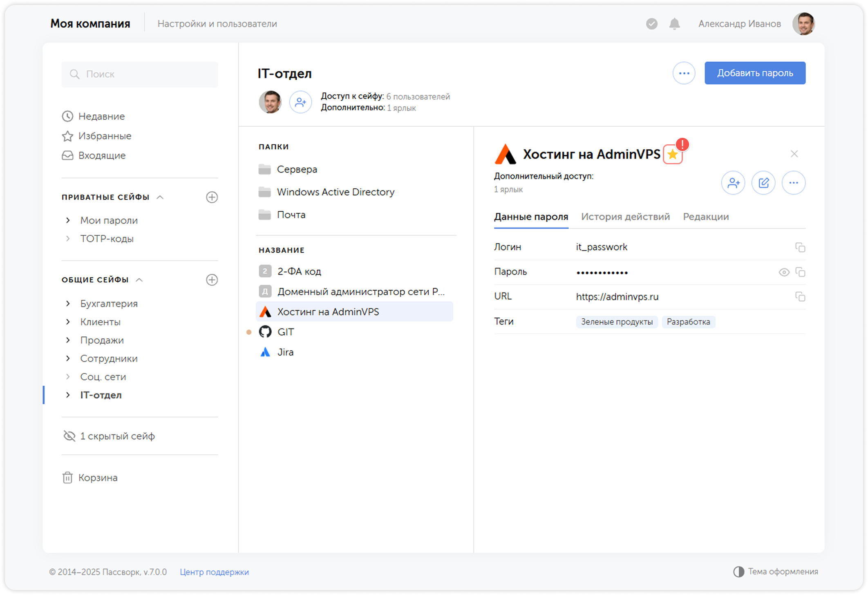Open the notifications bell
The image size is (868, 595).
(x=674, y=24)
